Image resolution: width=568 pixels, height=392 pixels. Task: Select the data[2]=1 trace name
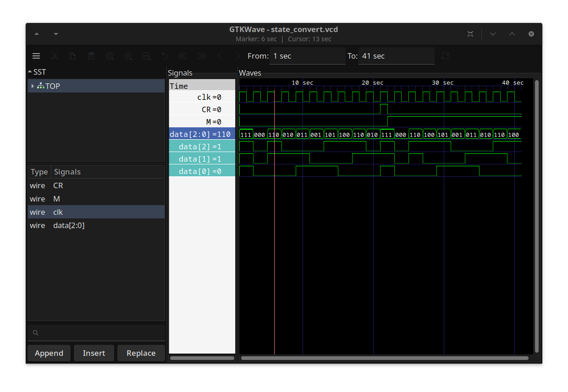[x=202, y=147]
